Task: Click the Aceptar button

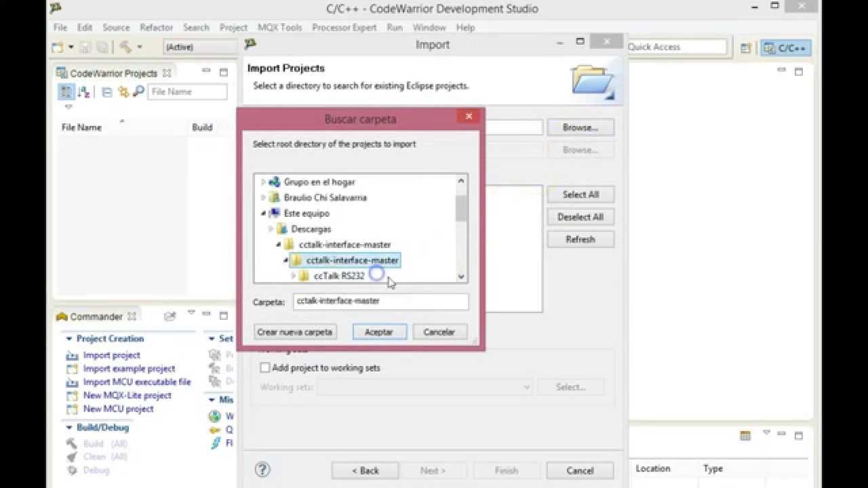Action: coord(379,332)
